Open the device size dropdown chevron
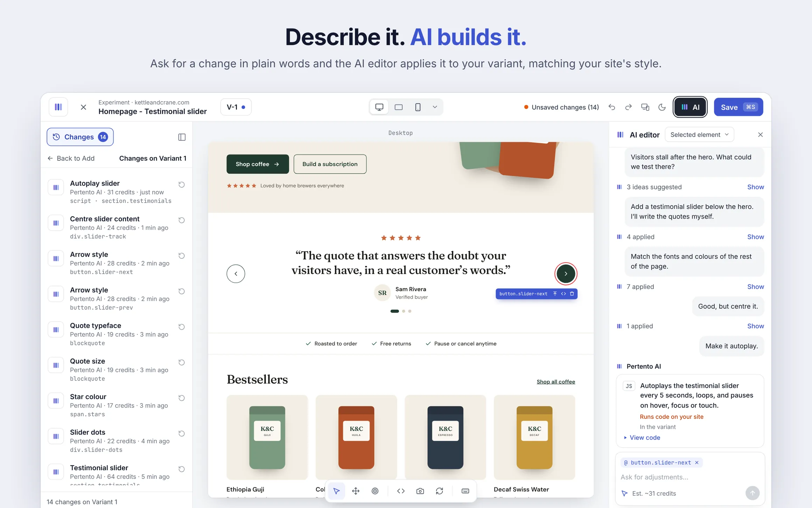Image resolution: width=812 pixels, height=508 pixels. [435, 107]
